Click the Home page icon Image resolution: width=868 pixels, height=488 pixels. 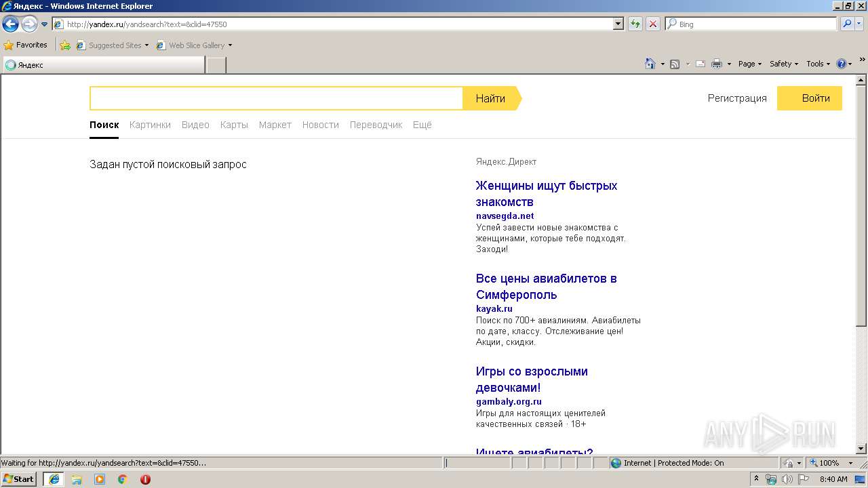[x=650, y=64]
